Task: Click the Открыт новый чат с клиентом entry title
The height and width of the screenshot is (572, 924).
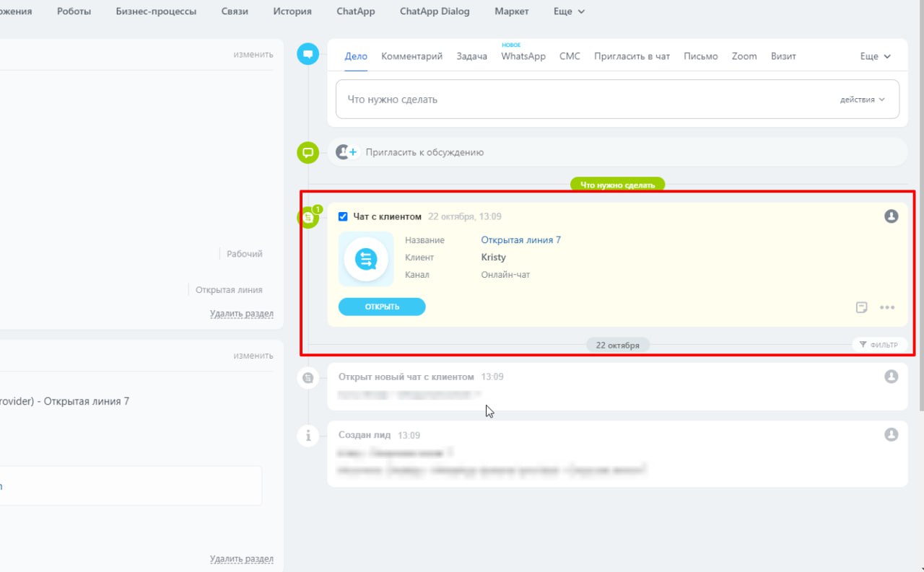Action: pyautogui.click(x=406, y=377)
